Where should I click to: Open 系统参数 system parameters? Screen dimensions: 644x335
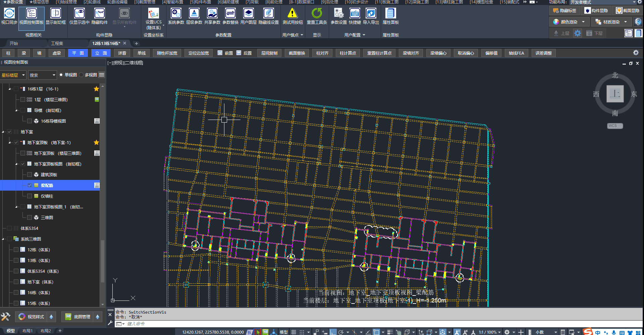pos(176,14)
